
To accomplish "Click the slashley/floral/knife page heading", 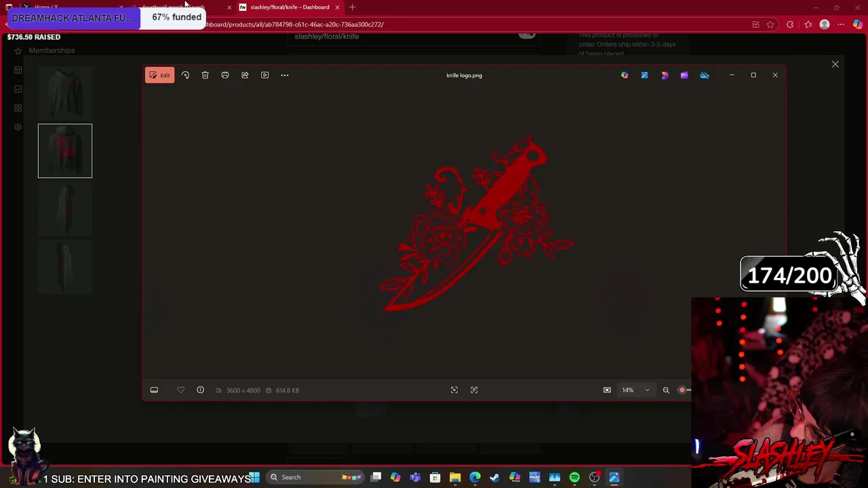I will coord(327,36).
